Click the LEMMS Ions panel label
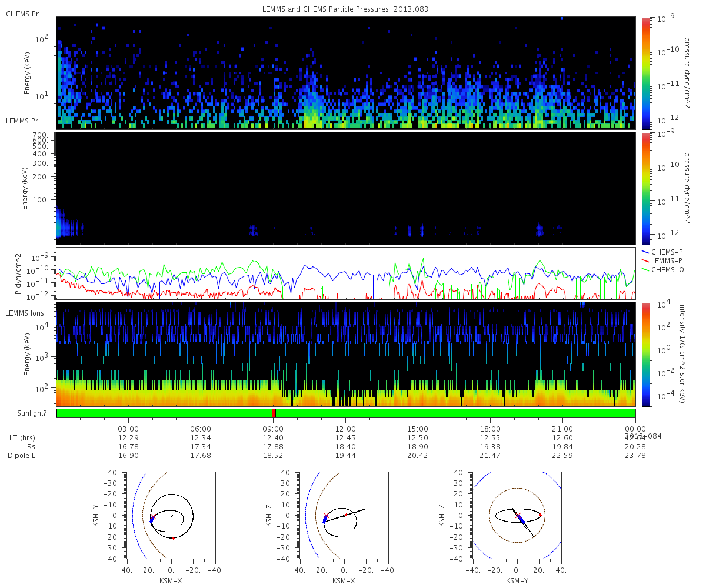The height and width of the screenshot is (588, 706). point(22,313)
